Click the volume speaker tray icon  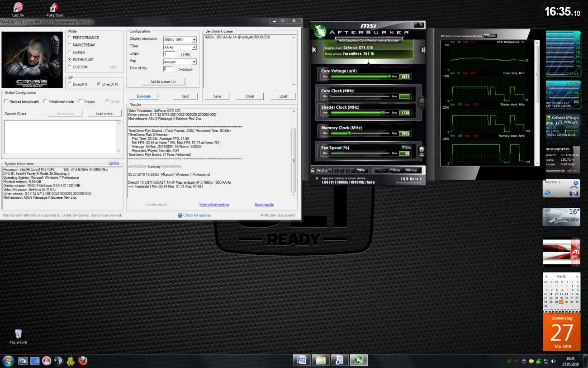pos(553,361)
